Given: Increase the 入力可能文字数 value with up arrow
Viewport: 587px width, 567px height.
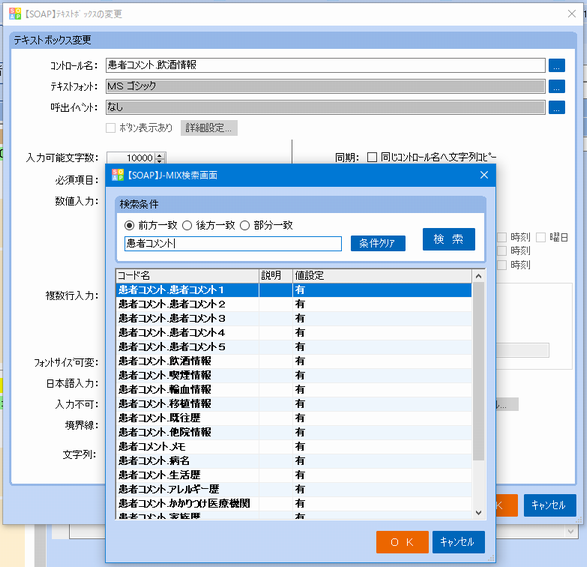Looking at the screenshot, I should coord(160,155).
